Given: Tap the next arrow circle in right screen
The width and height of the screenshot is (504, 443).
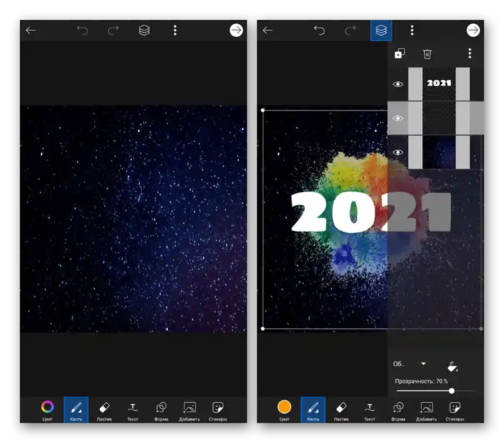Looking at the screenshot, I should tap(473, 30).
